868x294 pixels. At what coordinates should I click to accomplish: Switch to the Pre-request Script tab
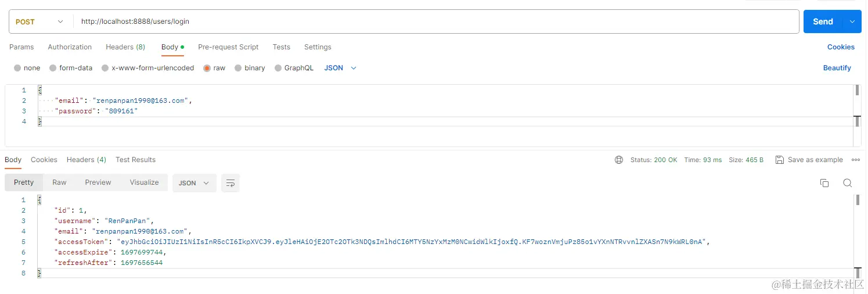pyautogui.click(x=228, y=47)
